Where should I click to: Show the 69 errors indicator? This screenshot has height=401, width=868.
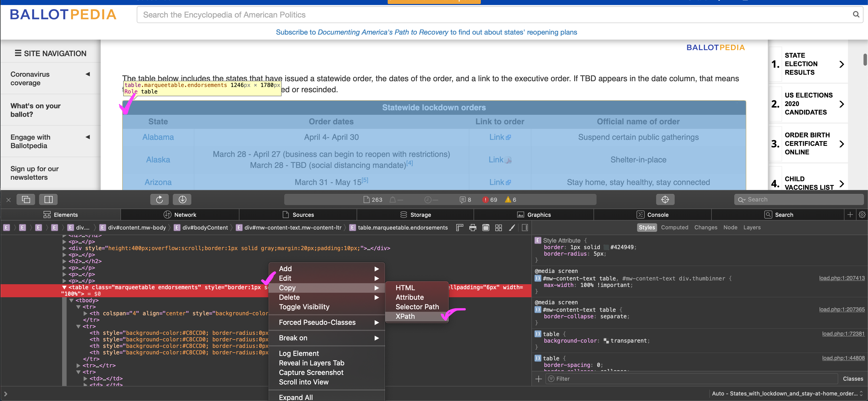tap(490, 200)
